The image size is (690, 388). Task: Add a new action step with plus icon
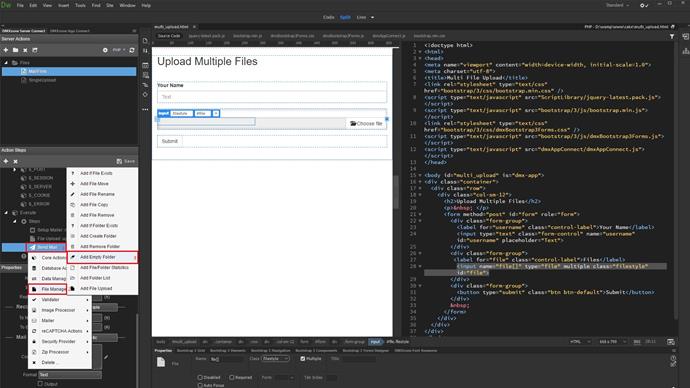(6, 161)
